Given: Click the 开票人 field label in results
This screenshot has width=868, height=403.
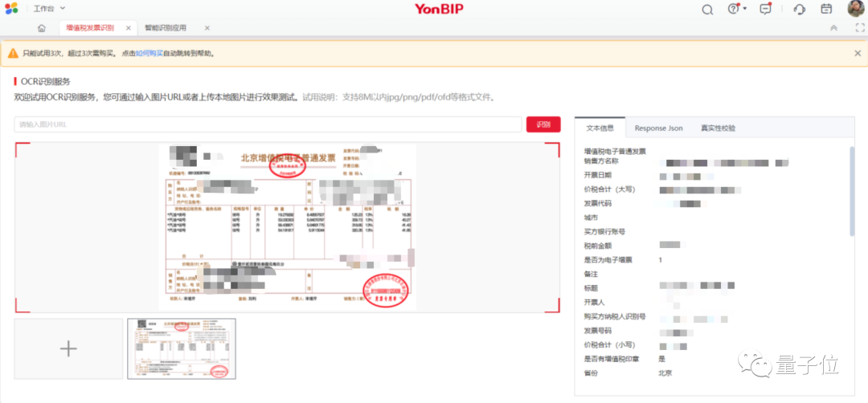Looking at the screenshot, I should 594,303.
